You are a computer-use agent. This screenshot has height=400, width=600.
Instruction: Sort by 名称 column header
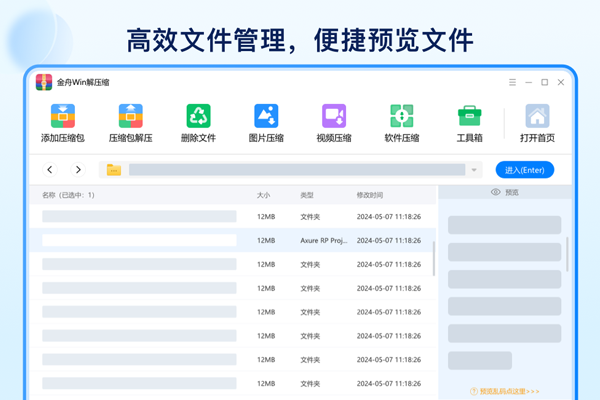(68, 195)
